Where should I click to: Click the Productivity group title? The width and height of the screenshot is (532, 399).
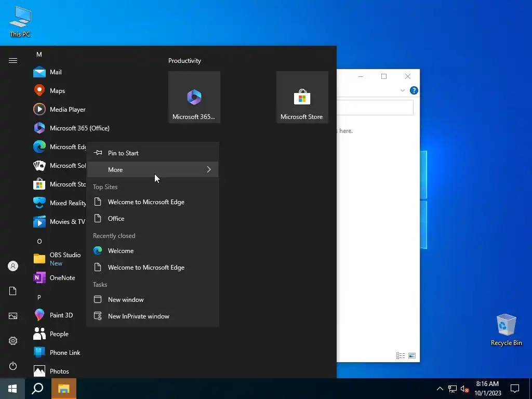click(x=184, y=61)
